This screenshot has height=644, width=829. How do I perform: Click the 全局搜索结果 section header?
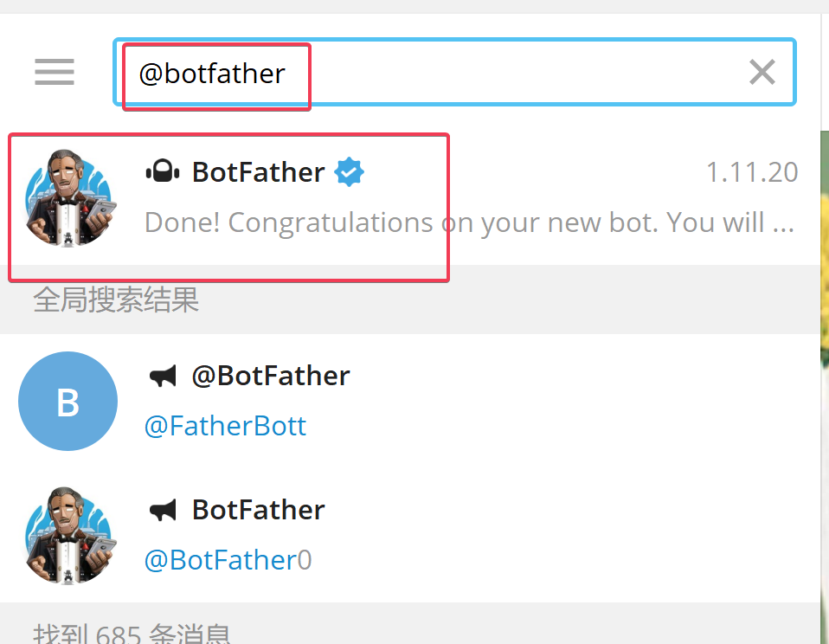116,299
